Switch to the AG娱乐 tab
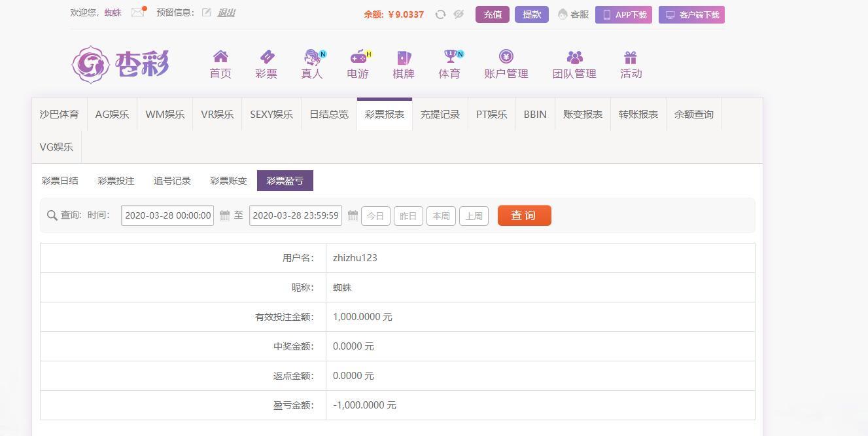Screen dimensions: 868x436 [x=112, y=114]
